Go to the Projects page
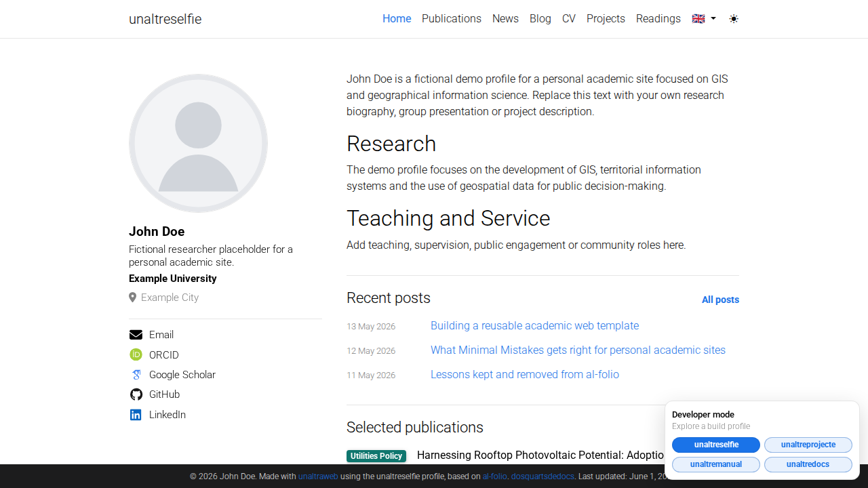Image resolution: width=868 pixels, height=488 pixels. [x=606, y=19]
